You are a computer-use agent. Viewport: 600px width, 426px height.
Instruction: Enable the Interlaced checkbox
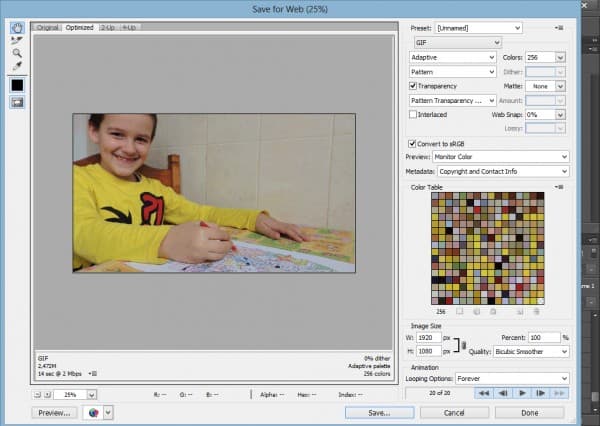[x=413, y=115]
